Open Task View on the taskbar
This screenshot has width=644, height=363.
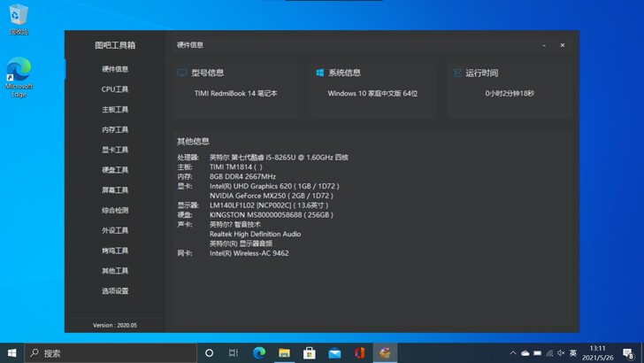[x=234, y=352]
